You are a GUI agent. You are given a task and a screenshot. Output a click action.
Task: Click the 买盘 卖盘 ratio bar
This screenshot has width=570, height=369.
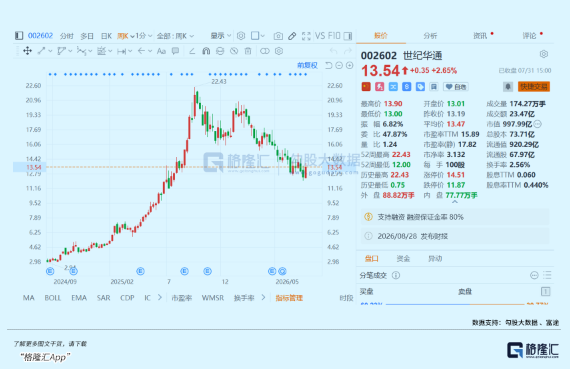pos(455,304)
